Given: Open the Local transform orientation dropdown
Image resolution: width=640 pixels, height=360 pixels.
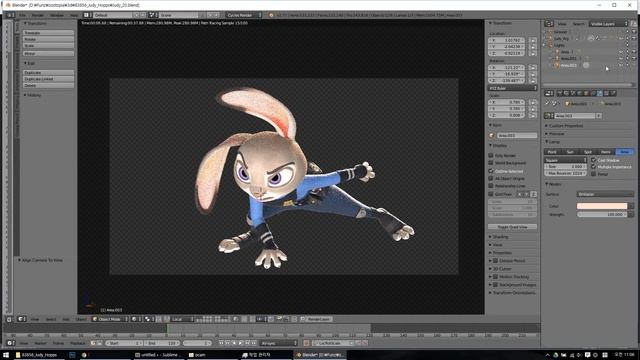Looking at the screenshot, I should coord(182,319).
